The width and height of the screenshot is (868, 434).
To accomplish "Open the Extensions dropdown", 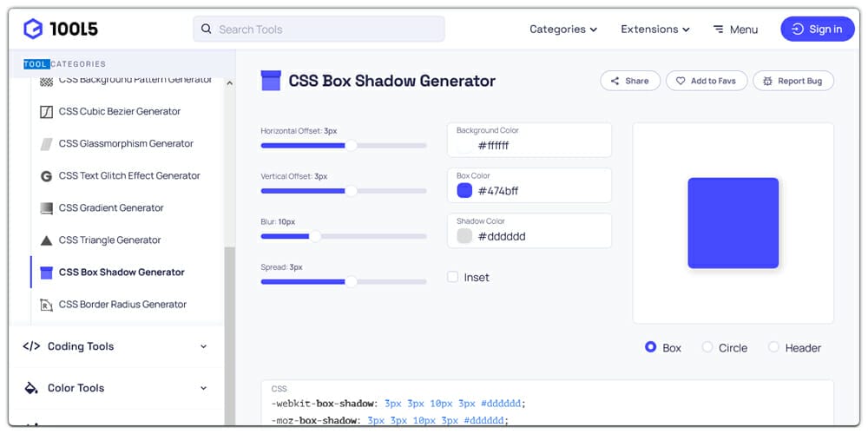I will (x=655, y=30).
